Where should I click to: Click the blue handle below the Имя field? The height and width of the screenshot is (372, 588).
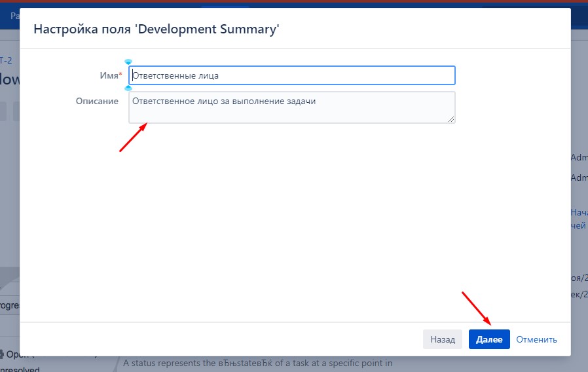point(128,88)
